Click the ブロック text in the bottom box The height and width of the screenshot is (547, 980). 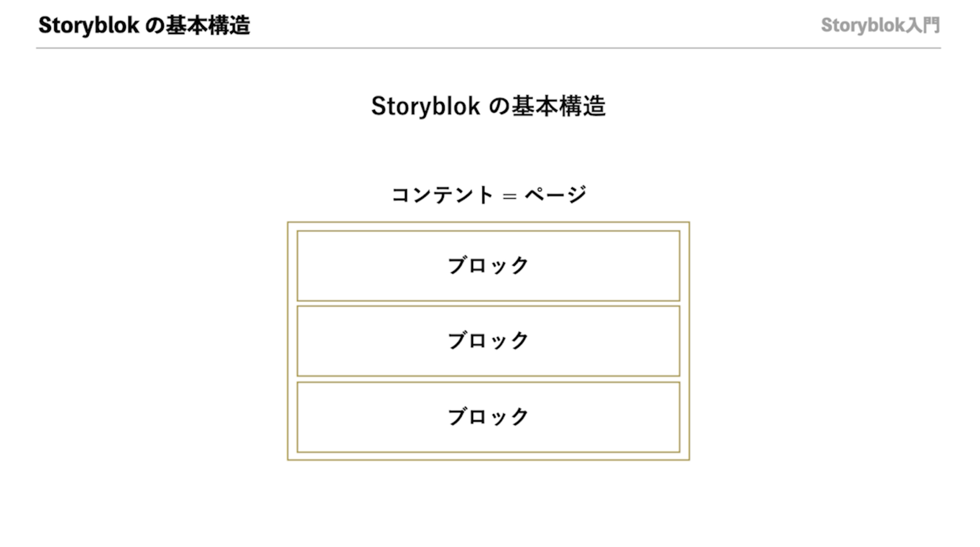point(488,417)
